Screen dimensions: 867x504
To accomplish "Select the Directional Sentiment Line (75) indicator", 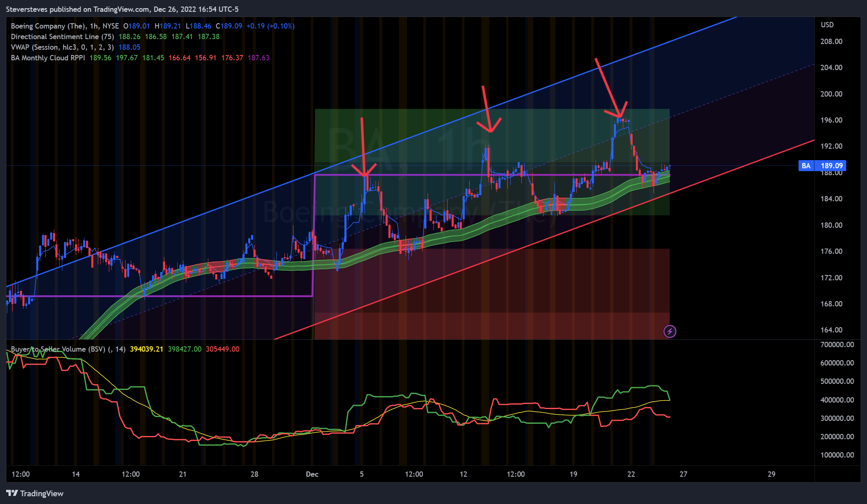I will pos(62,37).
